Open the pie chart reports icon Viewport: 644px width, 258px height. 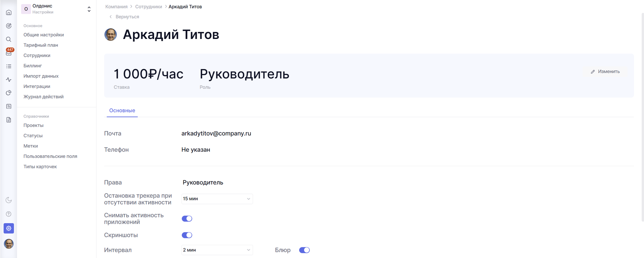9,93
